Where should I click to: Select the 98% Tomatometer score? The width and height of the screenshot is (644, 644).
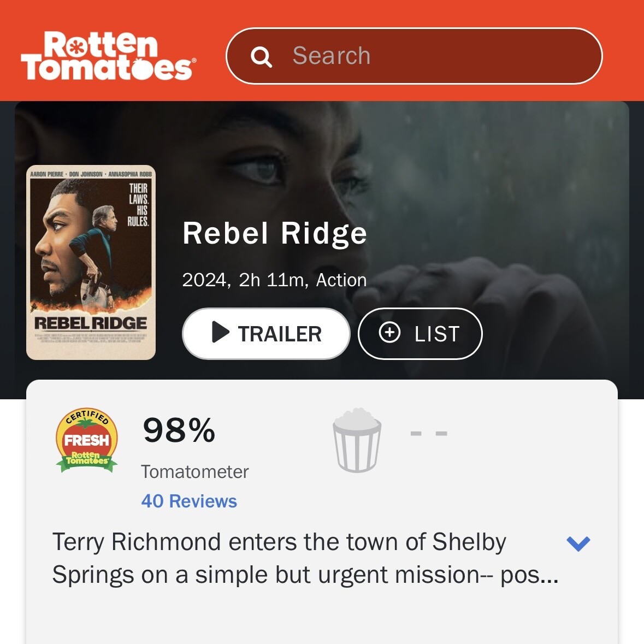point(179,430)
